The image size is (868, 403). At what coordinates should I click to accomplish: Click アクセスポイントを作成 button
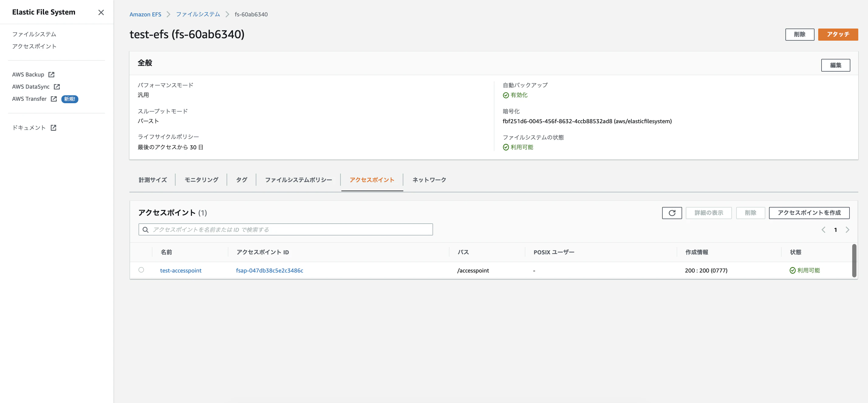click(809, 213)
